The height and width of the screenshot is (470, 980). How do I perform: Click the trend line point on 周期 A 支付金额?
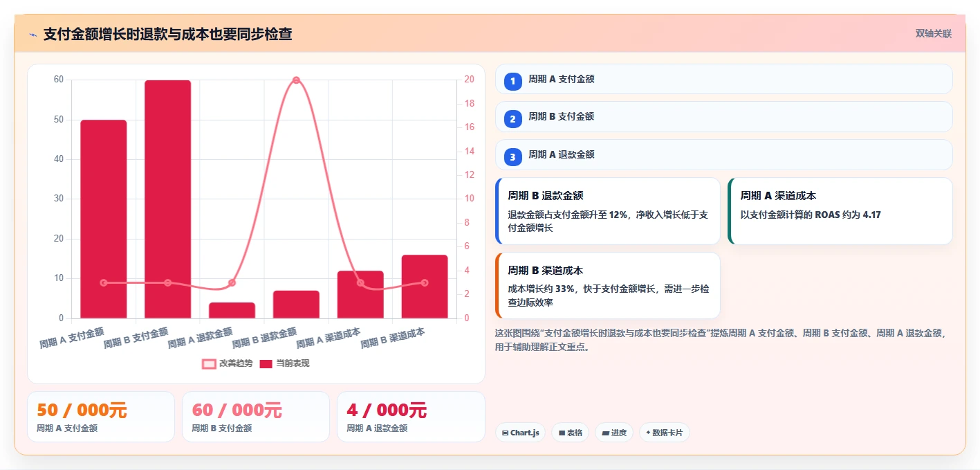pos(104,282)
